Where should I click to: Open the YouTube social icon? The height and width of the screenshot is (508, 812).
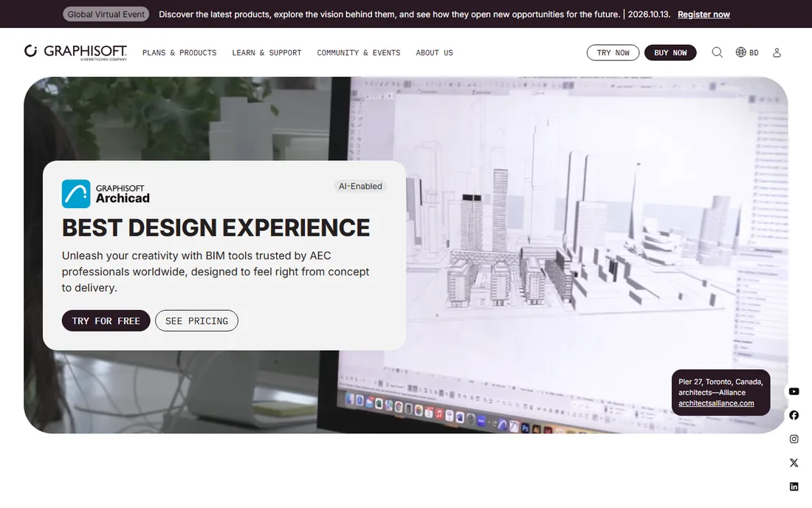click(x=794, y=391)
